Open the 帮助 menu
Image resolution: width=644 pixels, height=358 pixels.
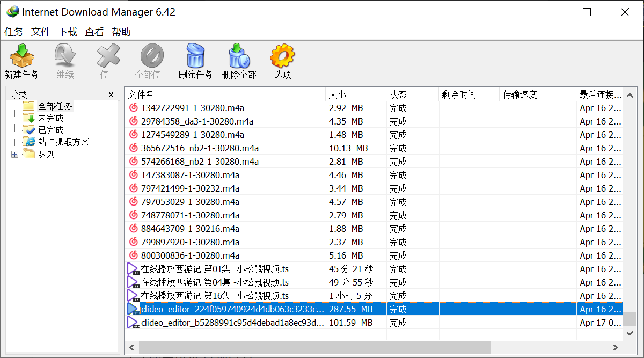(x=121, y=32)
